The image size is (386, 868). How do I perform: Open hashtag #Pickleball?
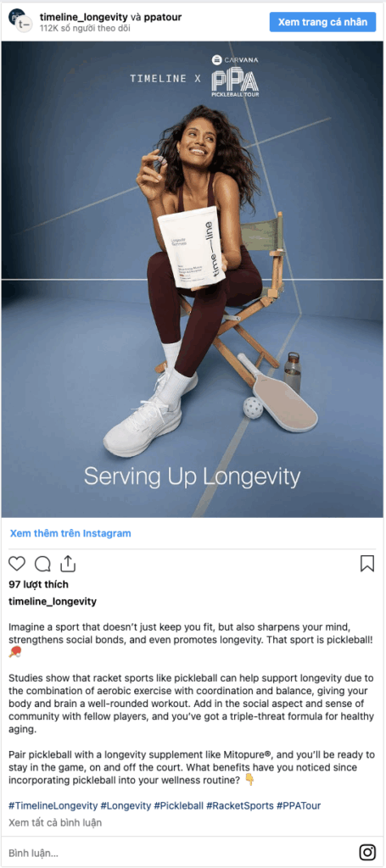pos(178,805)
